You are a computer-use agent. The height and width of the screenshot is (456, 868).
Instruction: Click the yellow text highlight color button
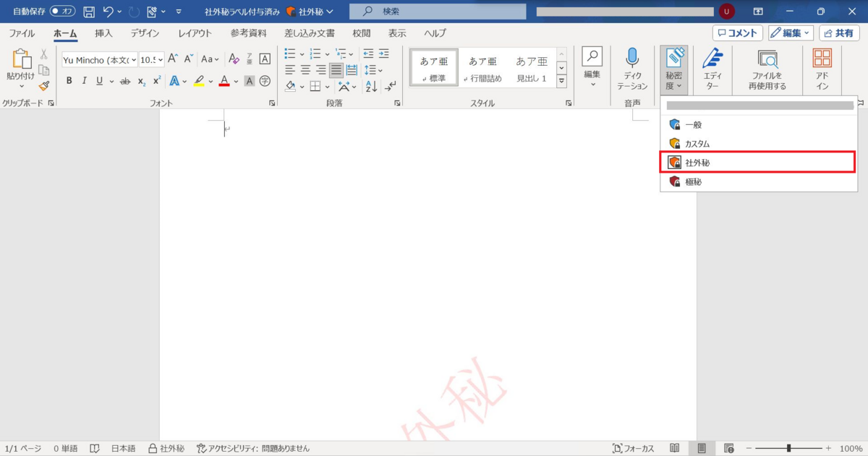tap(199, 81)
